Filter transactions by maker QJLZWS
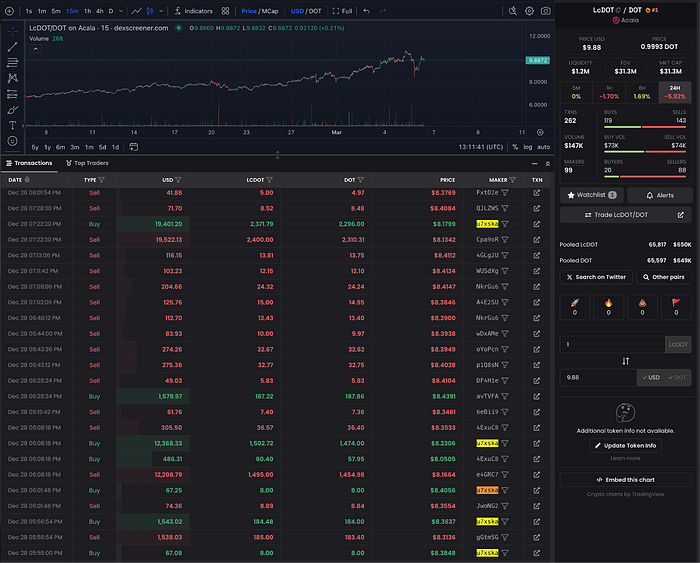Image resolution: width=700 pixels, height=563 pixels. coord(505,209)
